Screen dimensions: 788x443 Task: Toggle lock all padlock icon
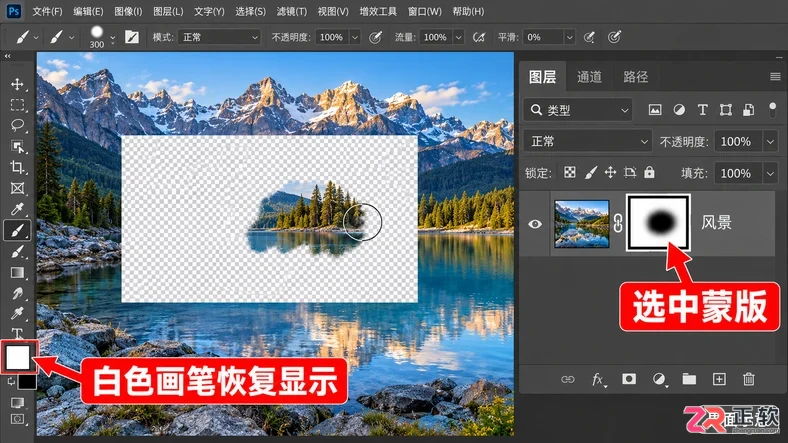tap(649, 172)
